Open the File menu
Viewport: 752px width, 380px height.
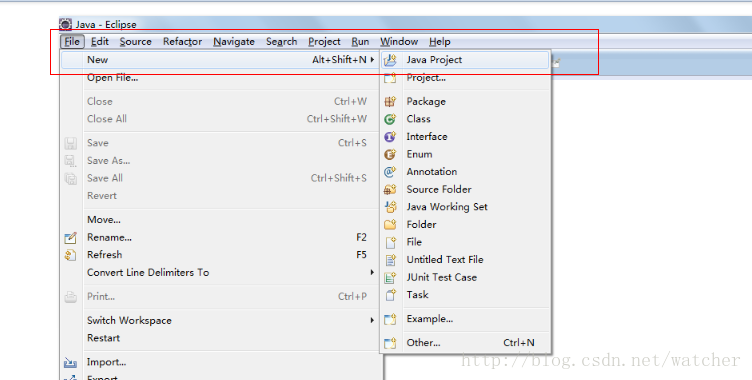(x=72, y=42)
